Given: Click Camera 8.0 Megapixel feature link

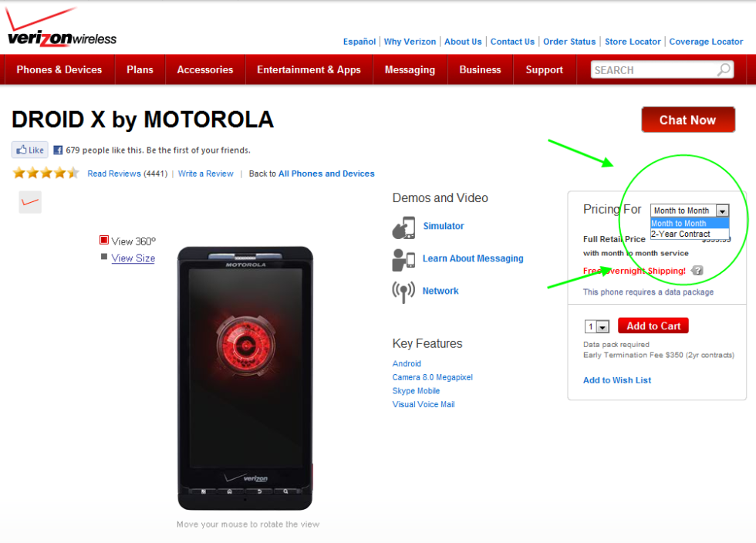Looking at the screenshot, I should 433,377.
